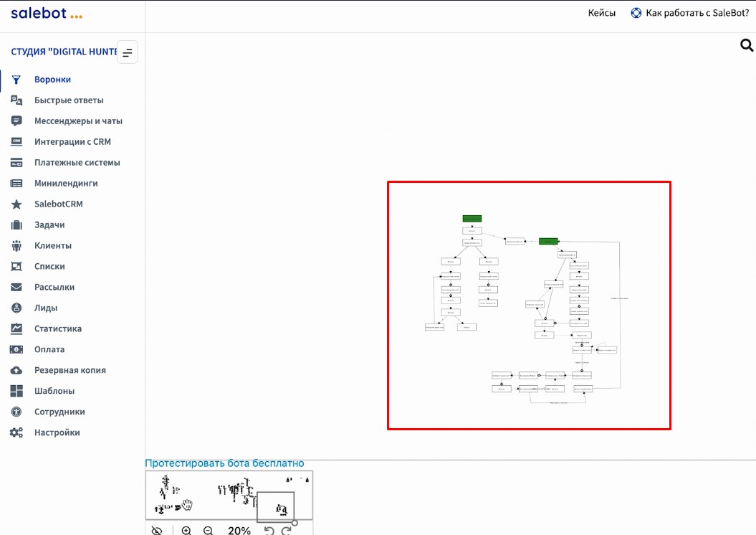Click the green start block in the flowchart

click(472, 218)
